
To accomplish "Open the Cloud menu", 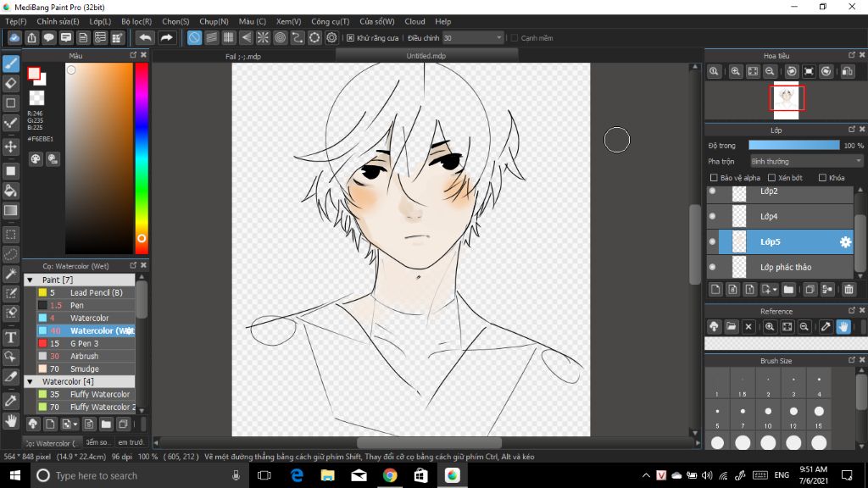I will (x=415, y=21).
